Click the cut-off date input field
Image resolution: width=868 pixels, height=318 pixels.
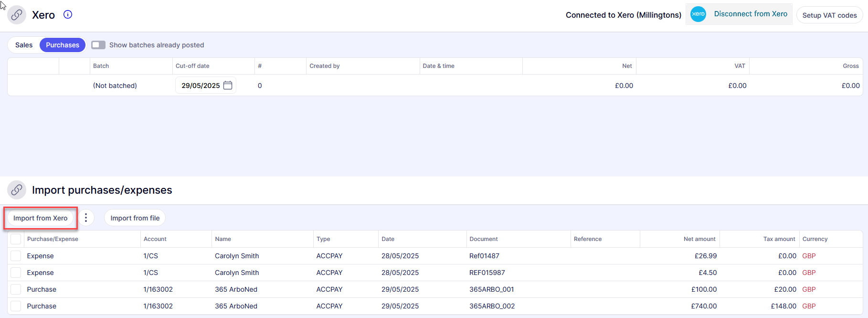pyautogui.click(x=200, y=86)
